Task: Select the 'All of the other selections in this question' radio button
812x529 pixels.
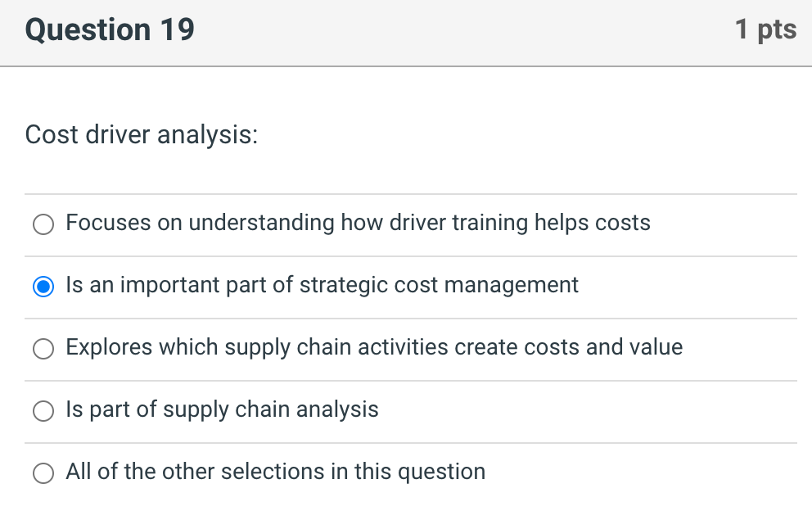Action: pos(43,472)
